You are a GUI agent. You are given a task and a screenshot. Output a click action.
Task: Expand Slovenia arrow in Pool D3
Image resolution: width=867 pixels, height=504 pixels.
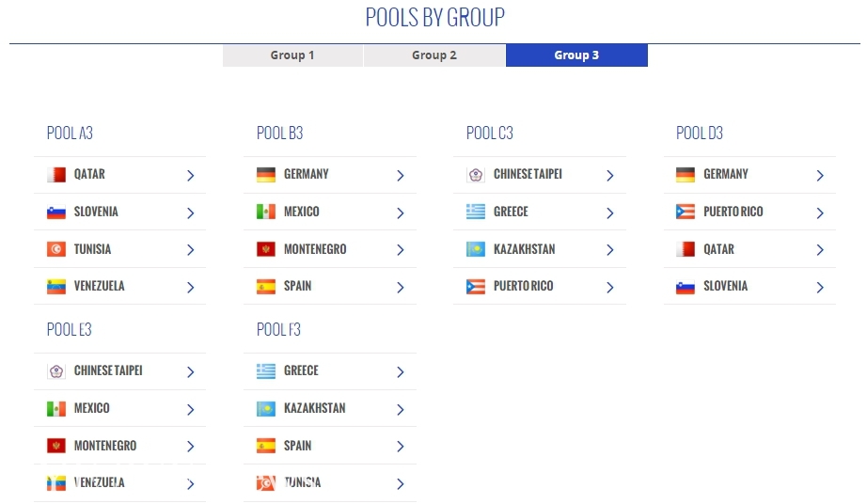820,288
